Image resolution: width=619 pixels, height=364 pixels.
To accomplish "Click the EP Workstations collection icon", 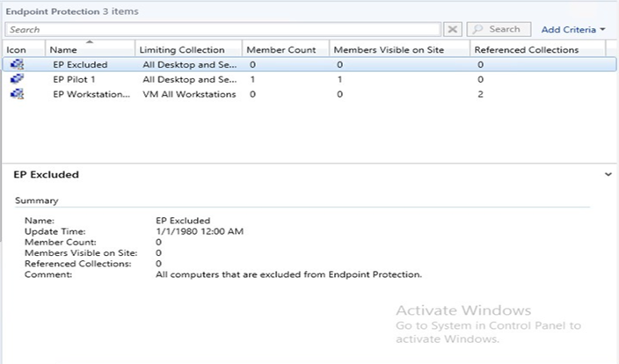I will (18, 94).
